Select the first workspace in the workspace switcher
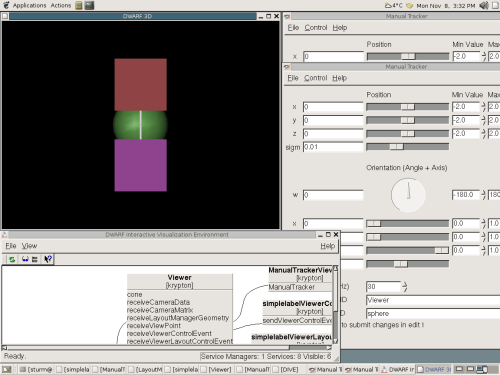Viewport: 500px width, 375px height. pyautogui.click(x=459, y=369)
